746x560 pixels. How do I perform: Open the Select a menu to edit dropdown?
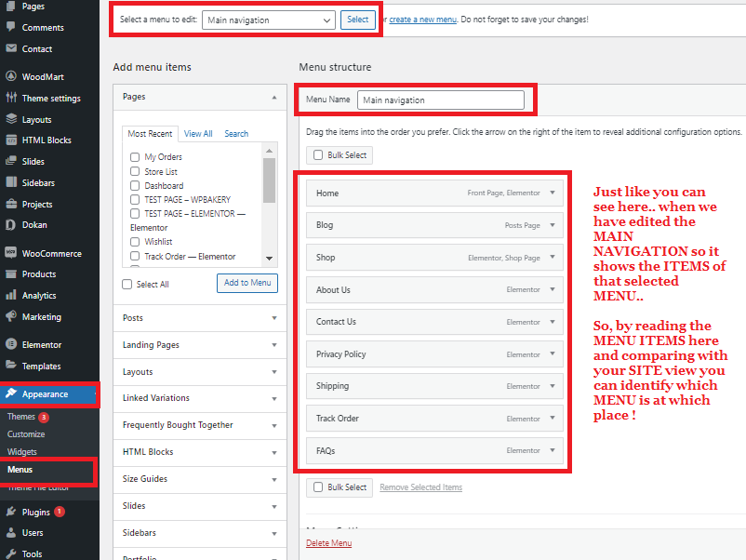click(x=268, y=20)
